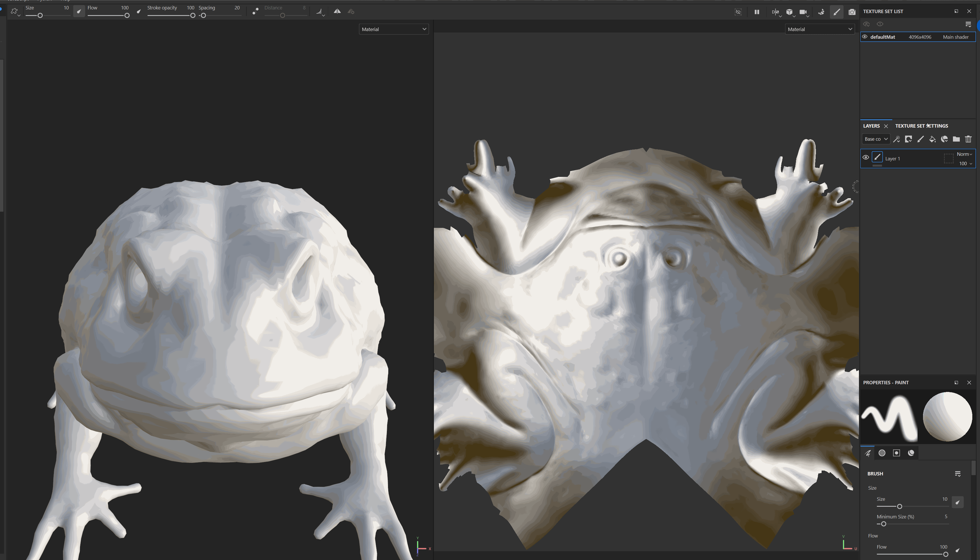Open the Base color channel dropdown
Image resolution: width=980 pixels, height=560 pixels.
coord(876,139)
